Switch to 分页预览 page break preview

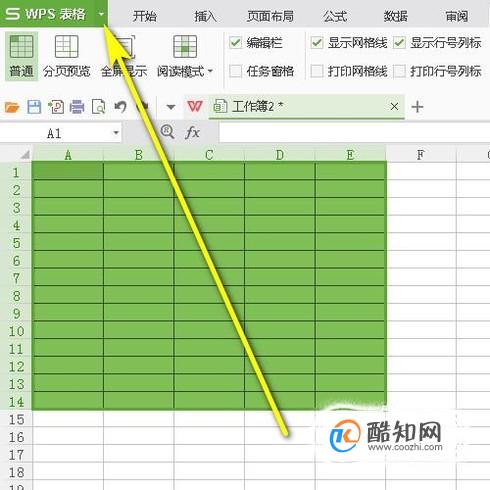67,47
